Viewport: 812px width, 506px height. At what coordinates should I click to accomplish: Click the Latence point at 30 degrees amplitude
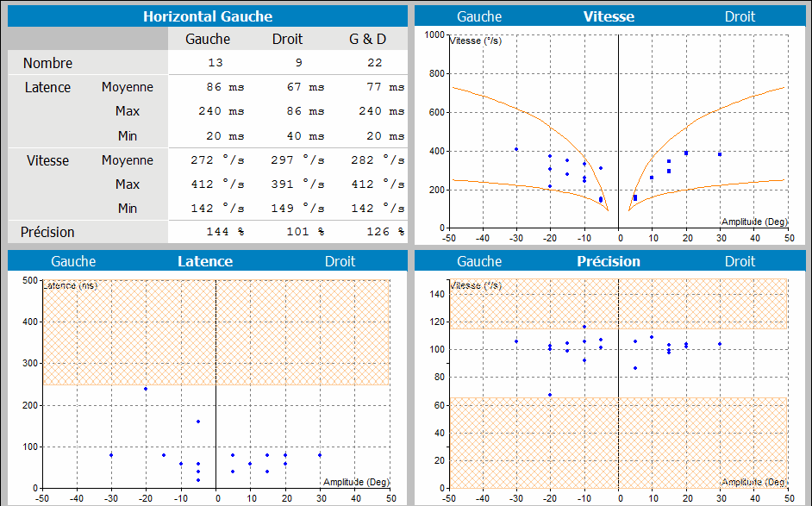(x=320, y=455)
